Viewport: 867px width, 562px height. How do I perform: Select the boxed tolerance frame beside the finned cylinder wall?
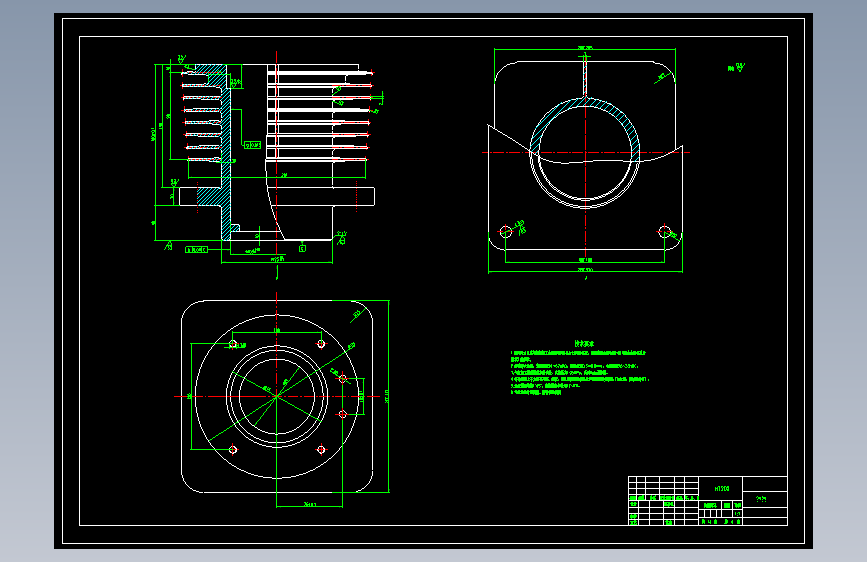[252, 145]
